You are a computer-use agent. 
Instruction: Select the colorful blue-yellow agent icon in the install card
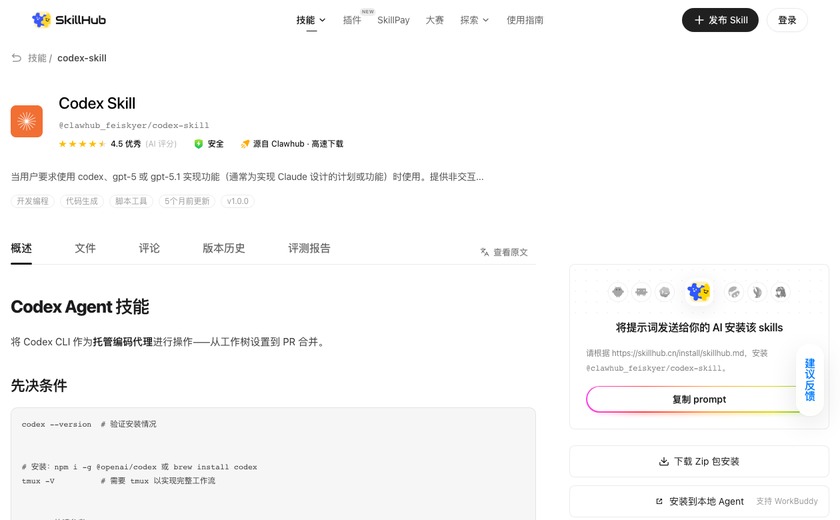pyautogui.click(x=699, y=292)
